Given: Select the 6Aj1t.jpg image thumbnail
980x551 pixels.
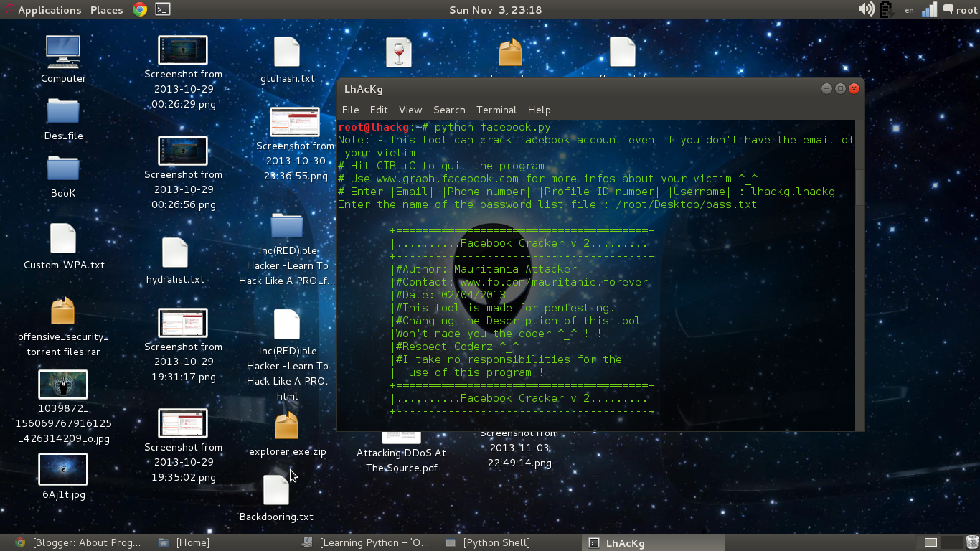Looking at the screenshot, I should (63, 470).
